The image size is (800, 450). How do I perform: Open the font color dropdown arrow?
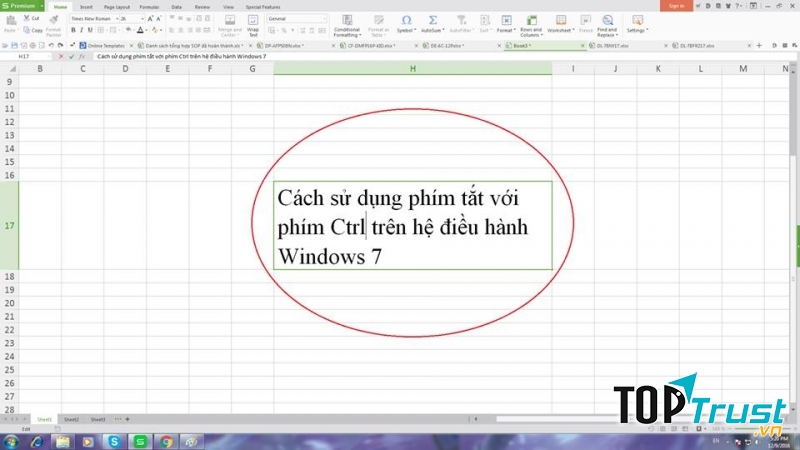(146, 31)
